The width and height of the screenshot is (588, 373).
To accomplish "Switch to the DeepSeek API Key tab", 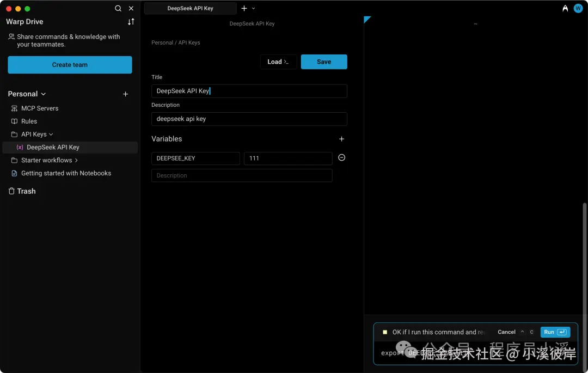I will pos(190,8).
